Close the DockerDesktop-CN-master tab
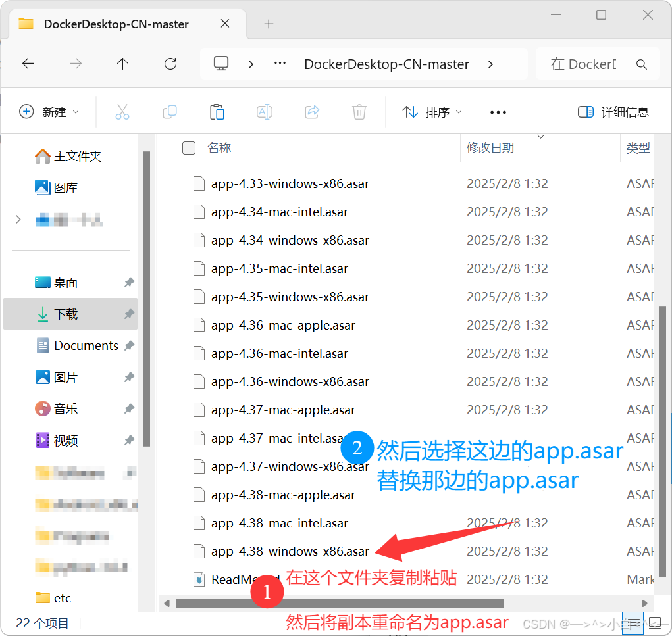The height and width of the screenshot is (636, 672). point(225,24)
